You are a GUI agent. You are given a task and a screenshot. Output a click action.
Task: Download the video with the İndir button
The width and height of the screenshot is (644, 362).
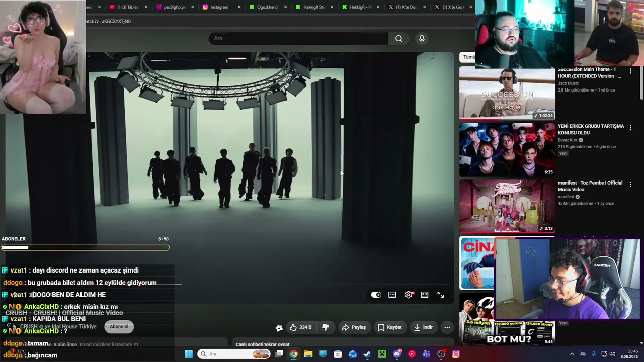(423, 327)
